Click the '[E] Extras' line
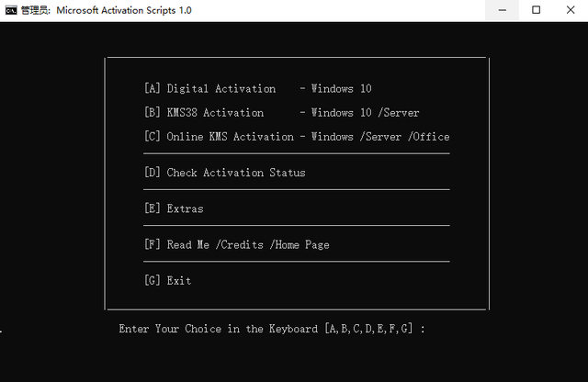The image size is (588, 382). click(174, 208)
